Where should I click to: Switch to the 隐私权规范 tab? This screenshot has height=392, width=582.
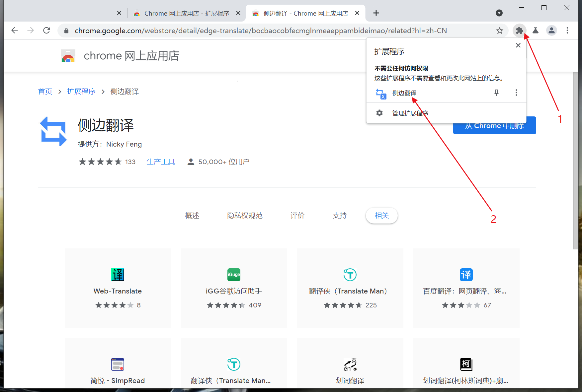[245, 216]
